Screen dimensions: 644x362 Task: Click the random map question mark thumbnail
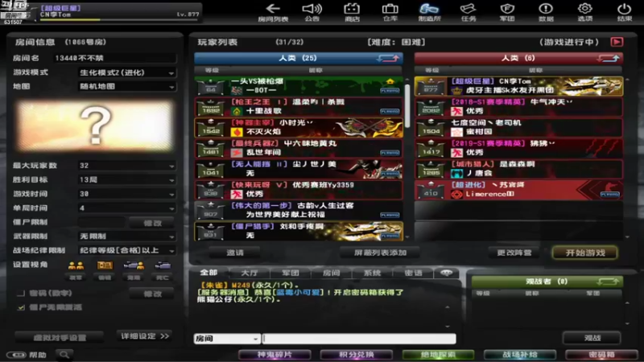[96, 126]
